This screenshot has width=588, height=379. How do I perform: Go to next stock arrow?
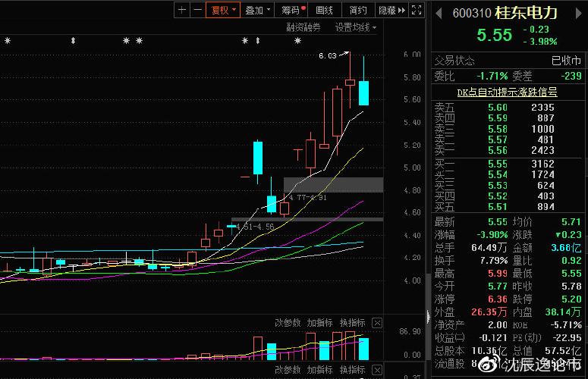(578, 14)
